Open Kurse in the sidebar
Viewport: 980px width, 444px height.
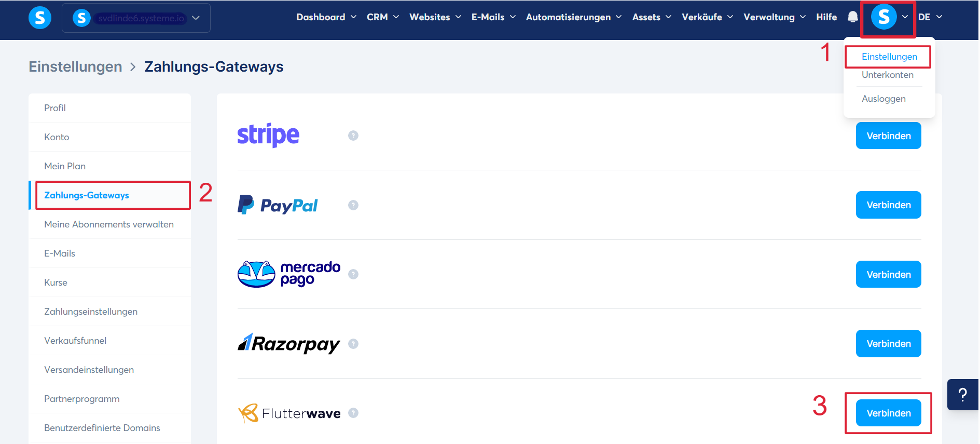pyautogui.click(x=110, y=282)
